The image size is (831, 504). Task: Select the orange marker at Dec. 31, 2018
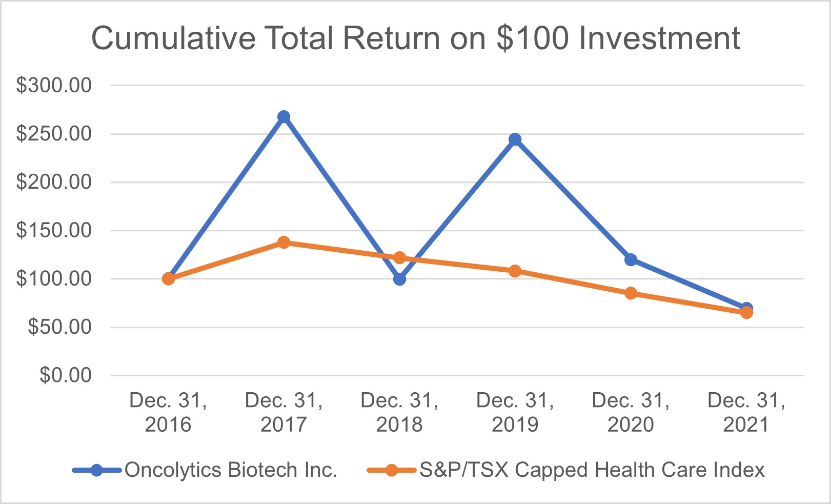tap(399, 257)
